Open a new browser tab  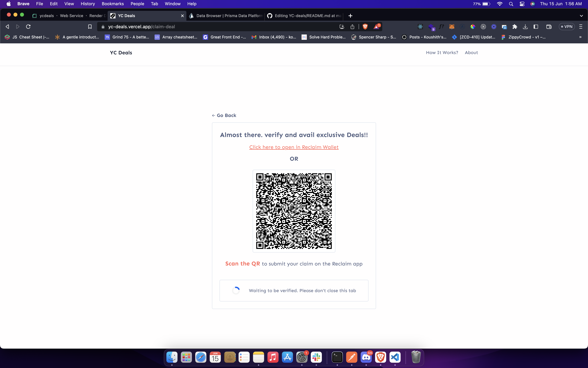coord(350,16)
